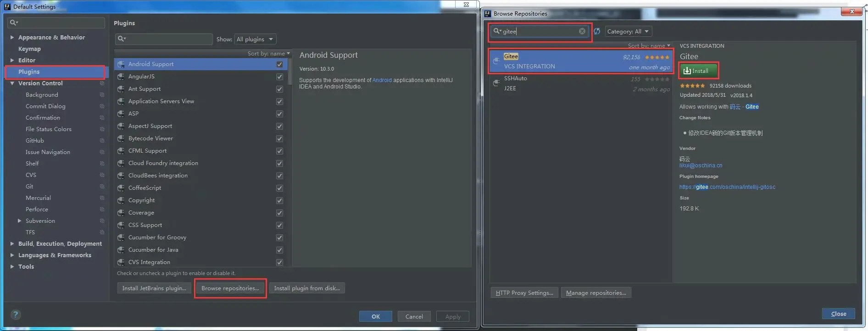Click the plugin list vertical scrollbar
This screenshot has height=331, width=868.
290,71
